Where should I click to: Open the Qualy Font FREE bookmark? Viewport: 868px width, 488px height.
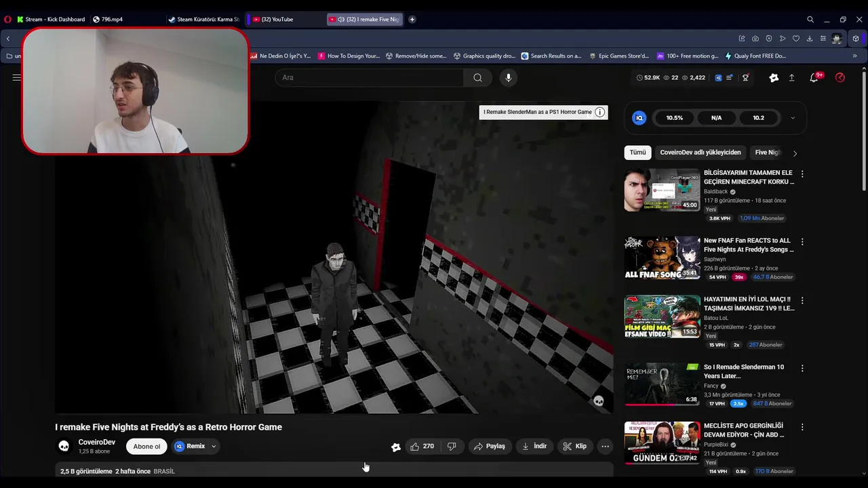click(x=755, y=56)
